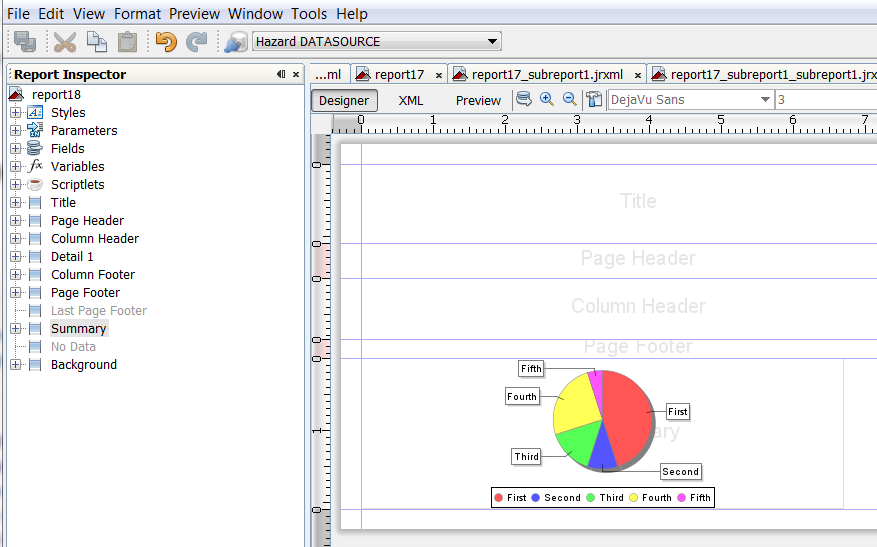The image size is (877, 547).
Task: Click the Paste clipboard icon
Action: pyautogui.click(x=127, y=42)
